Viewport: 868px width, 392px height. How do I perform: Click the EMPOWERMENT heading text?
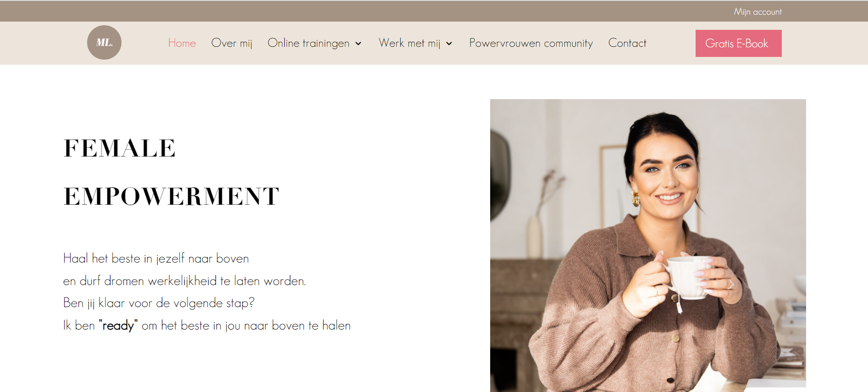pyautogui.click(x=171, y=196)
